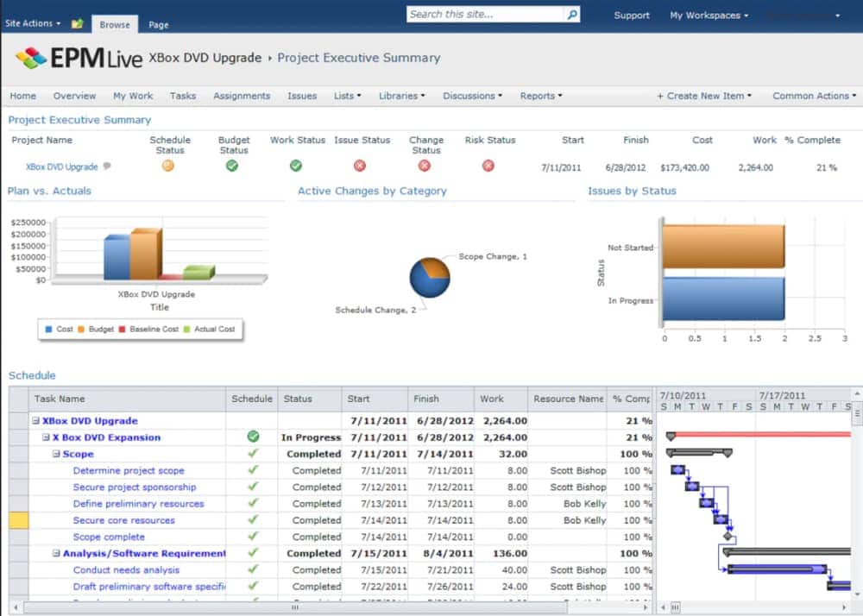Click the yellow row selector for Secure core resources

[x=19, y=520]
